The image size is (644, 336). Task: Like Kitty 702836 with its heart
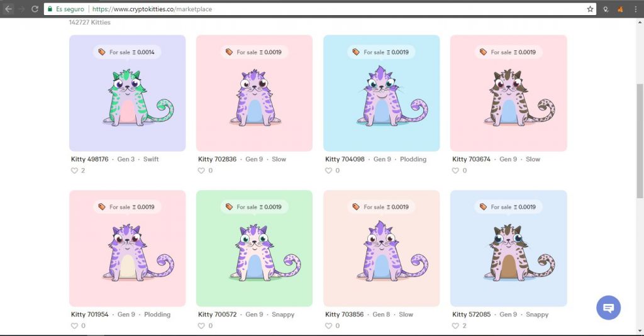(201, 171)
